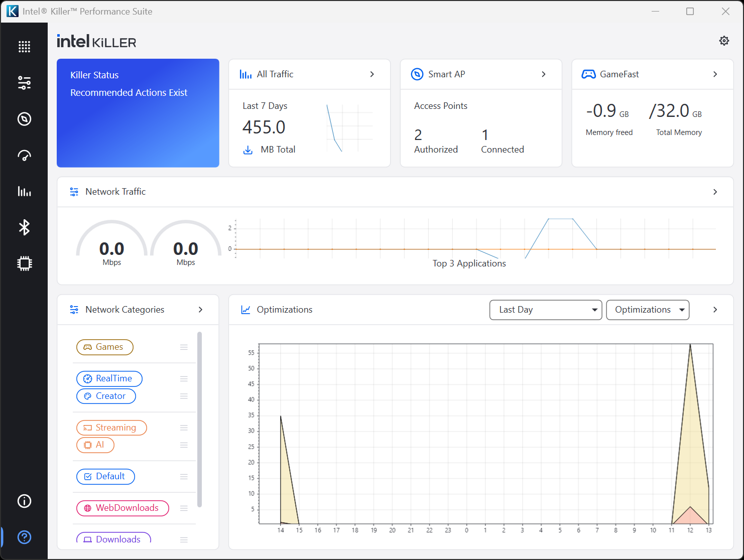Open the Last Day time range dropdown

click(545, 310)
